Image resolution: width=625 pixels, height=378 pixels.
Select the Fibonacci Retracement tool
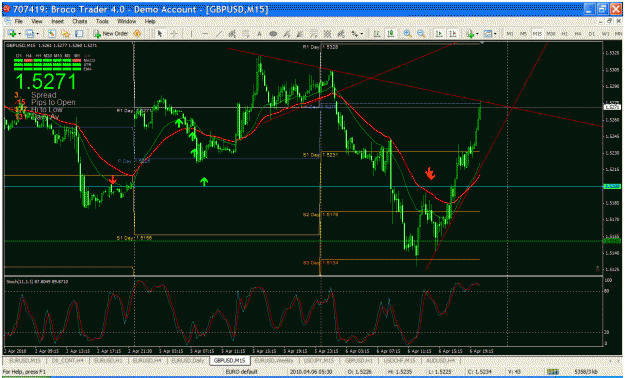click(246, 34)
